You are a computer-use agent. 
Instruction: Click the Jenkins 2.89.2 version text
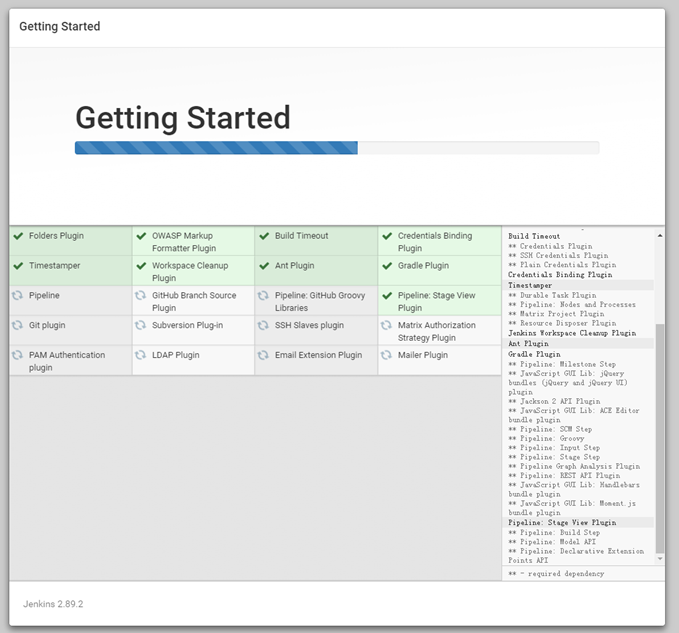[55, 604]
